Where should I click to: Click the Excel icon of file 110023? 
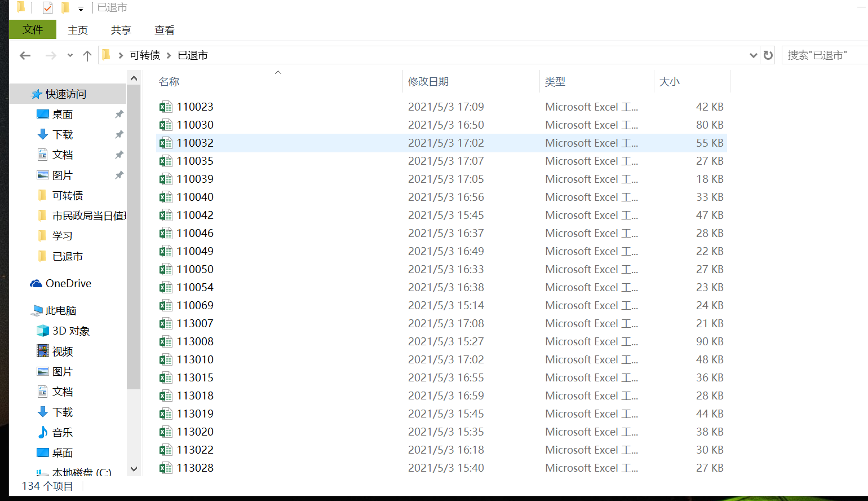166,107
